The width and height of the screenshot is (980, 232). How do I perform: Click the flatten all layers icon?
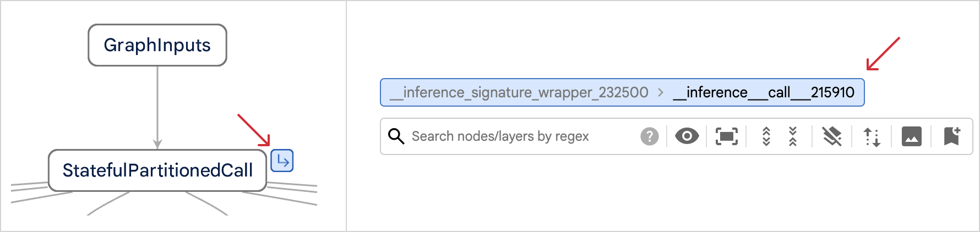832,136
